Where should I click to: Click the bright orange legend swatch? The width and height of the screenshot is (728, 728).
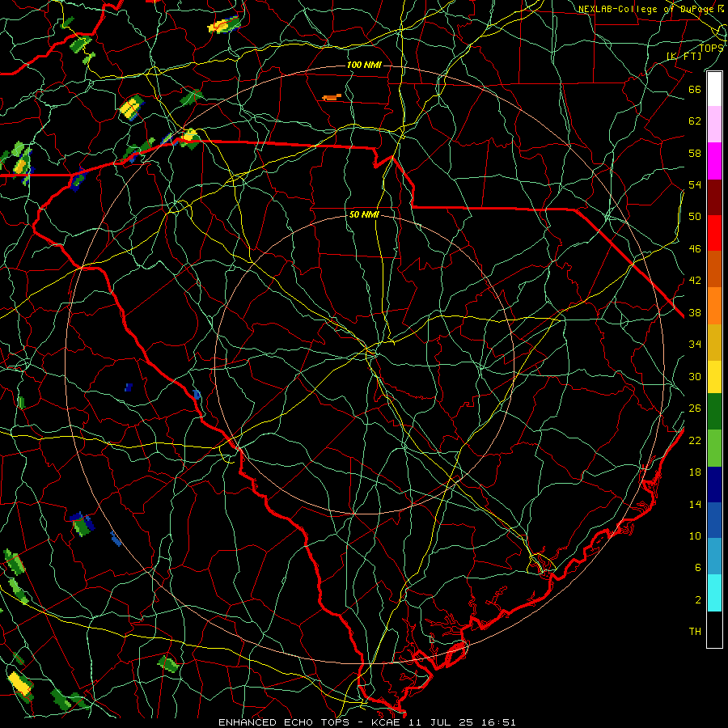pyautogui.click(x=714, y=306)
